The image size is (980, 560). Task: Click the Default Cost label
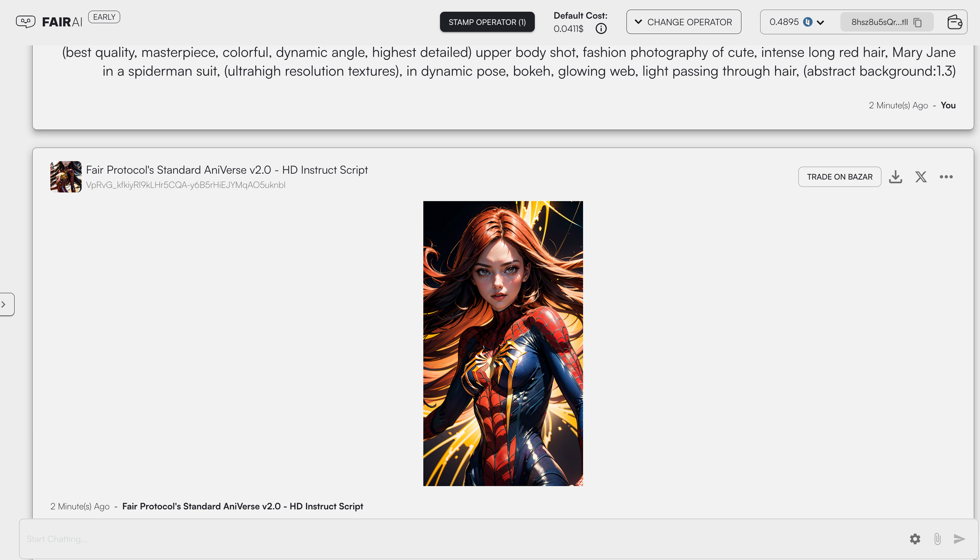(x=581, y=16)
